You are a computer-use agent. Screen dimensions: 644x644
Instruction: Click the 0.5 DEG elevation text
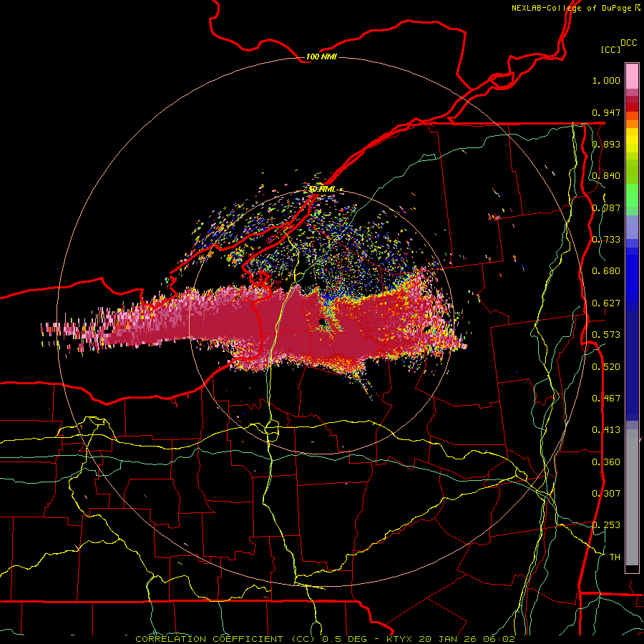click(346, 639)
